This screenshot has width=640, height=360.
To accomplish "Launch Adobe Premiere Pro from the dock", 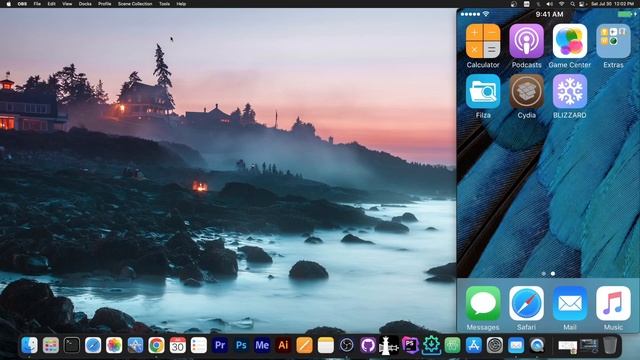I will point(220,345).
